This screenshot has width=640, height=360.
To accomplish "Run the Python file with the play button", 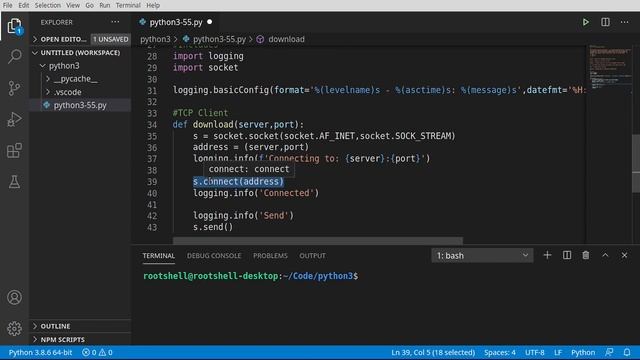I will click(585, 22).
